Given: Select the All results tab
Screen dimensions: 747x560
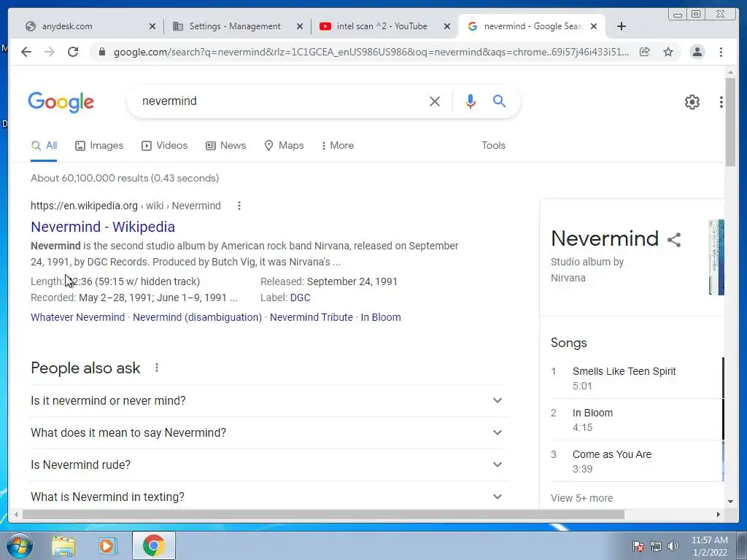Looking at the screenshot, I should (x=44, y=146).
